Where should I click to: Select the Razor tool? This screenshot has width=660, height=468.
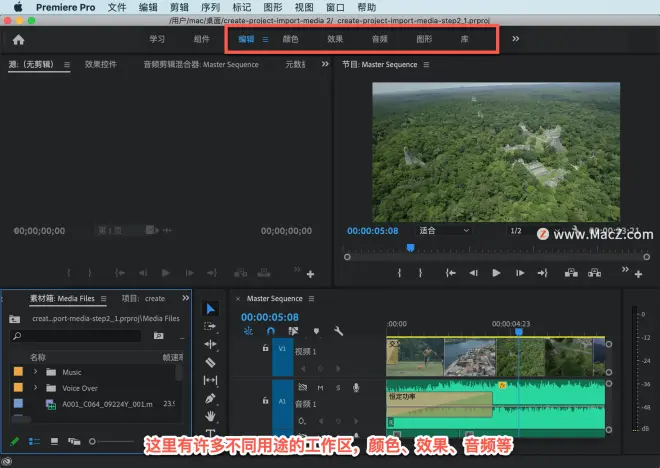[x=210, y=362]
